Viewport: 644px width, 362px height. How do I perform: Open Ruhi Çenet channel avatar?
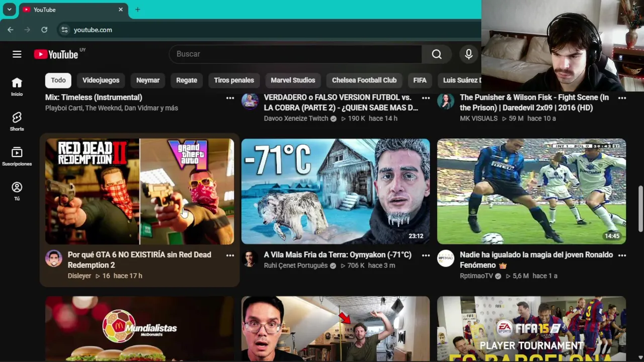[250, 258]
